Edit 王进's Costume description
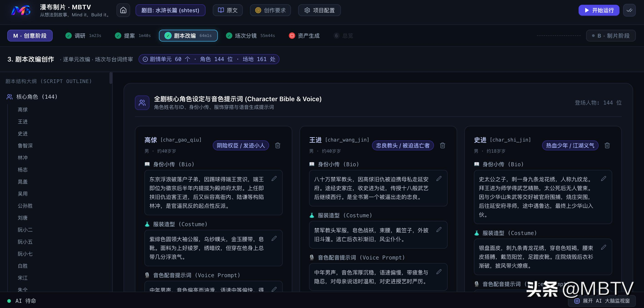The image size is (644, 308). (439, 229)
